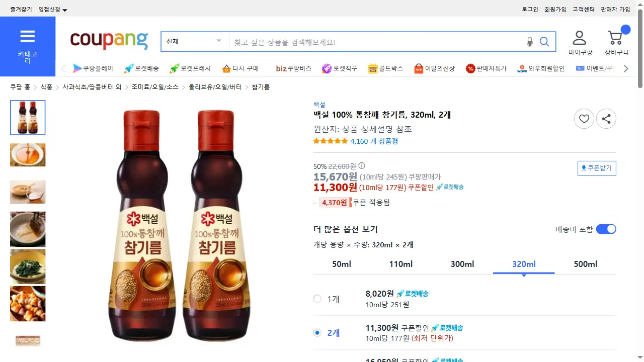Viewport: 644px width, 362px height.
Task: Click 고객센터 link
Action: click(x=584, y=10)
